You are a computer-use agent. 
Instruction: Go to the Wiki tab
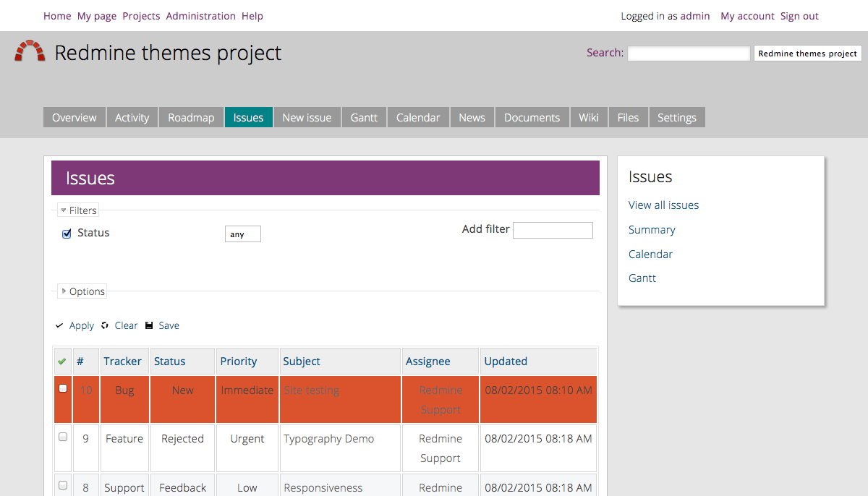tap(589, 118)
